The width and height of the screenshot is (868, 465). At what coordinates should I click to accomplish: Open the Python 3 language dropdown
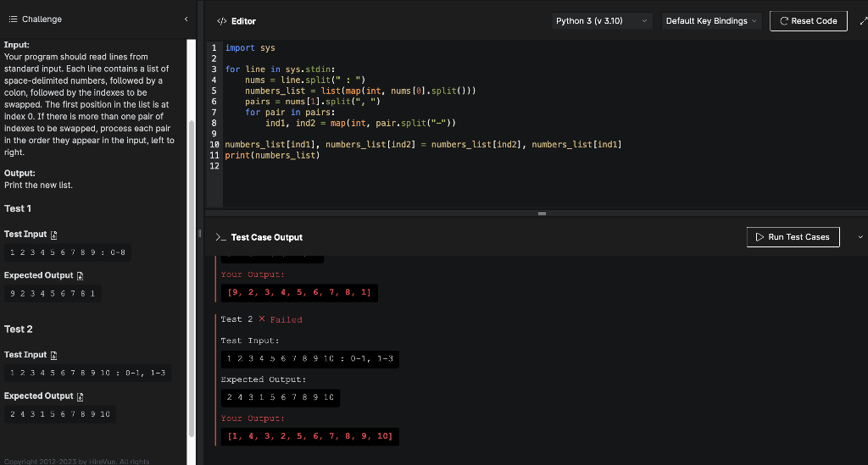602,21
